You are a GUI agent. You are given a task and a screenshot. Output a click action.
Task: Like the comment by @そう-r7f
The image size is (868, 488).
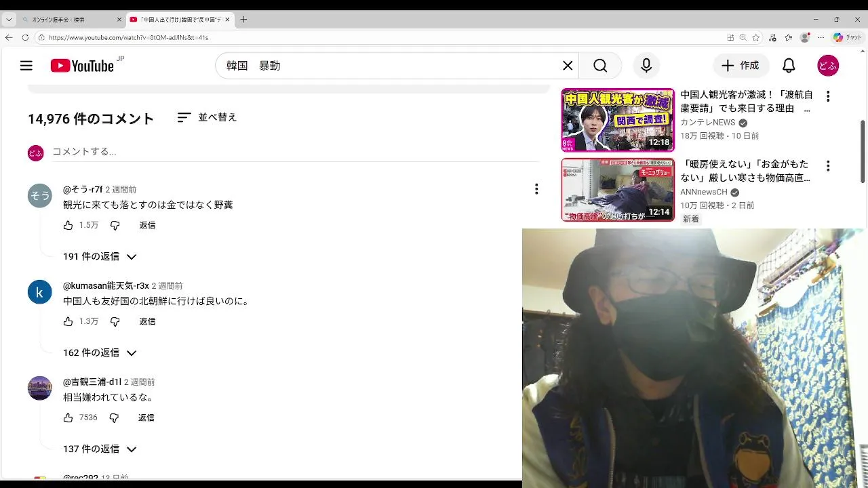click(x=68, y=225)
